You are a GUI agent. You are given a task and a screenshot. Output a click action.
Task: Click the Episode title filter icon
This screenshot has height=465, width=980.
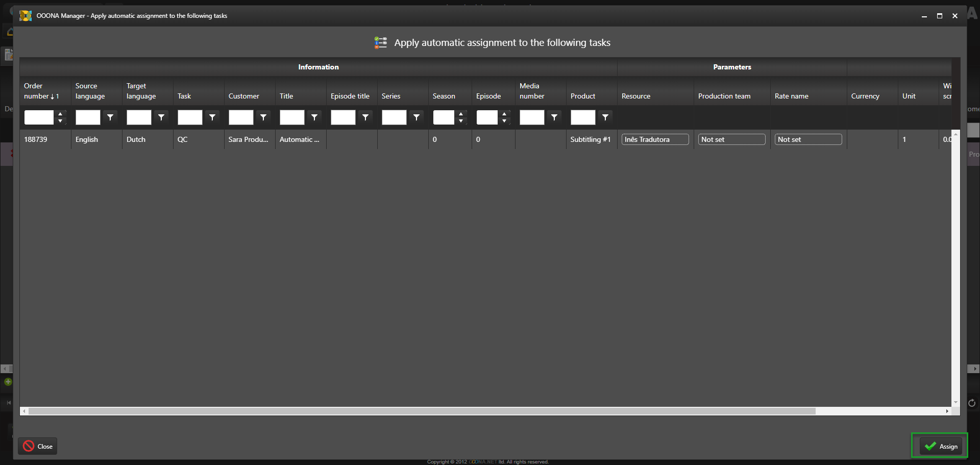point(365,117)
